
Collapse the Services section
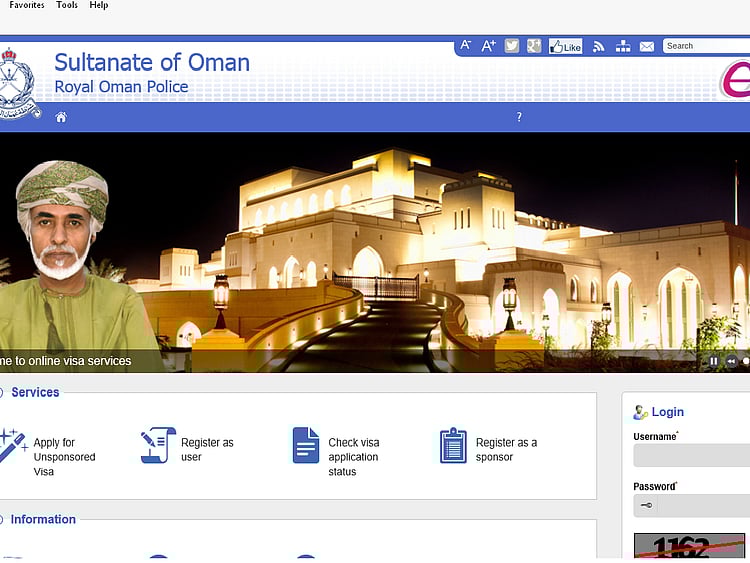coord(2,393)
